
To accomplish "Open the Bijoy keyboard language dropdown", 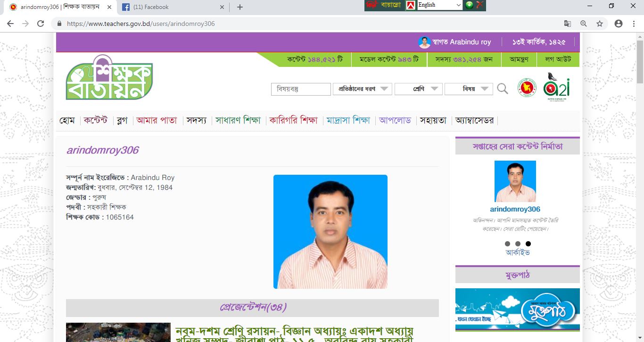I will point(439,5).
